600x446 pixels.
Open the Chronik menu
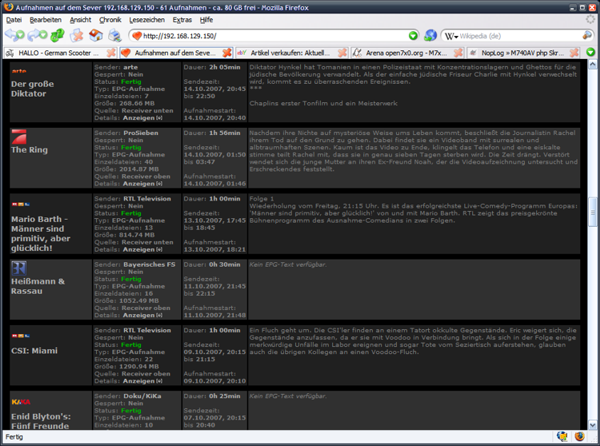point(110,20)
